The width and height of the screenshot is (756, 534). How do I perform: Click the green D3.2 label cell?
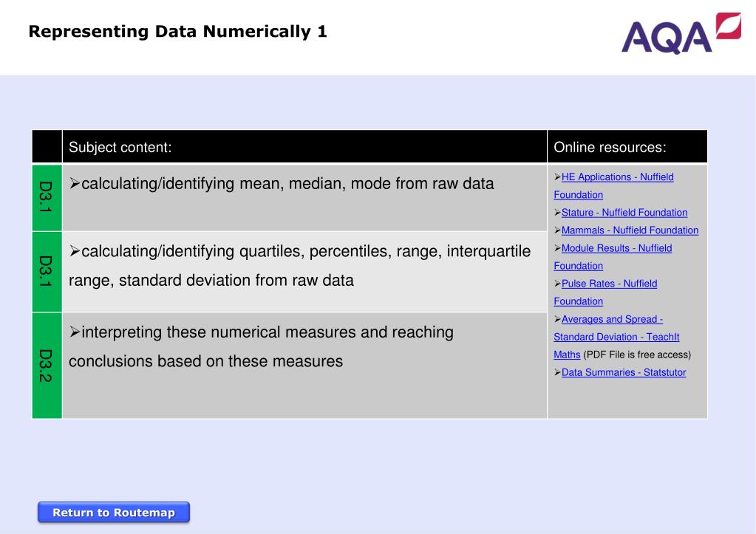(47, 366)
